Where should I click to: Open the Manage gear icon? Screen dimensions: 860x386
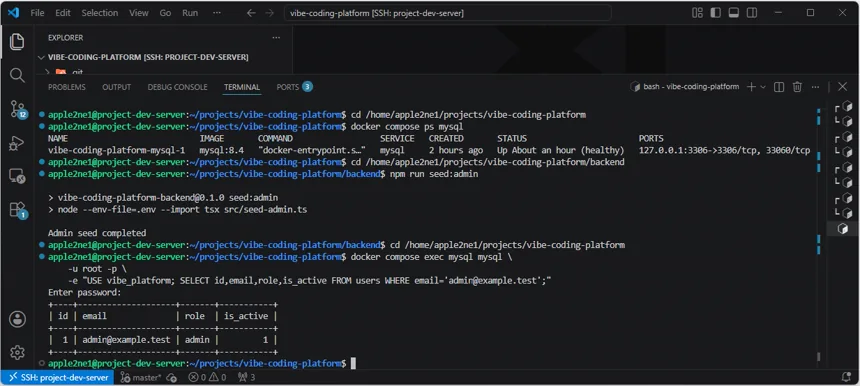click(x=18, y=352)
